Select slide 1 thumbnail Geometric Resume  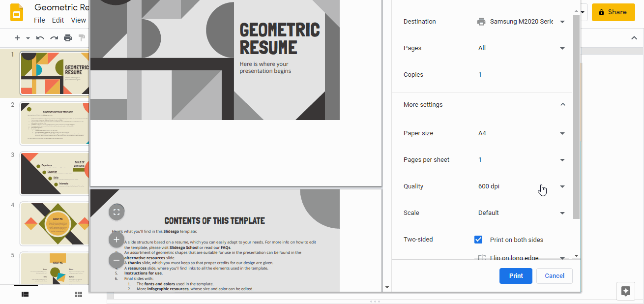(x=55, y=73)
